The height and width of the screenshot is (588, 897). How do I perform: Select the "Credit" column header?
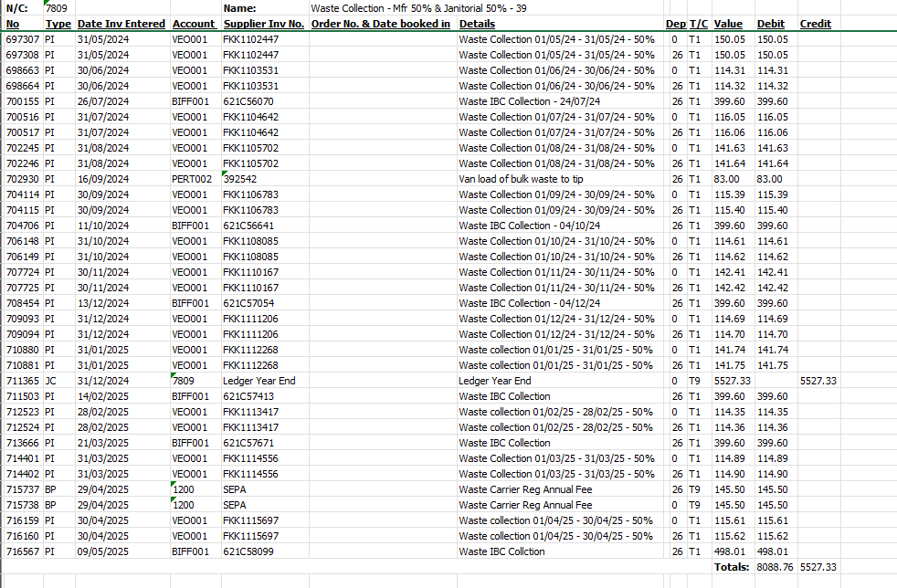815,24
